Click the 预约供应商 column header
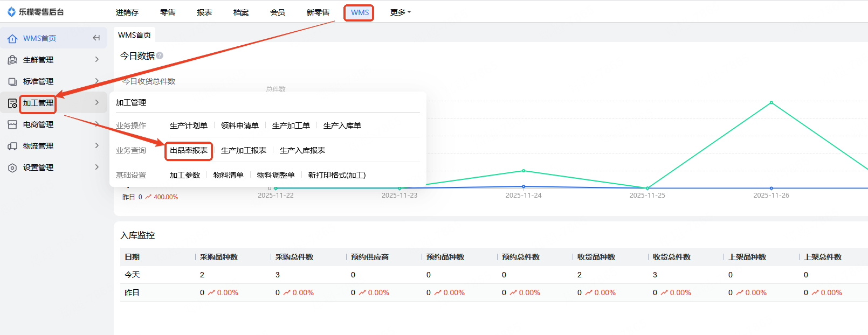 [x=370, y=257]
